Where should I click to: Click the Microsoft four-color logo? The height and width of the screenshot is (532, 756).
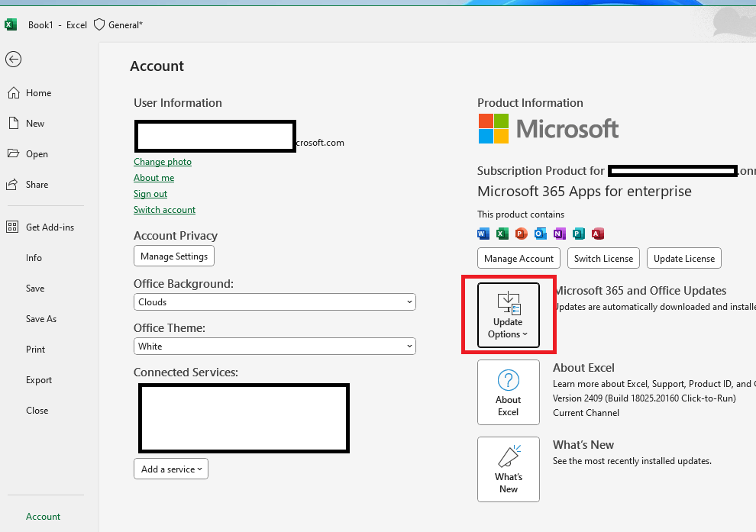(x=494, y=129)
